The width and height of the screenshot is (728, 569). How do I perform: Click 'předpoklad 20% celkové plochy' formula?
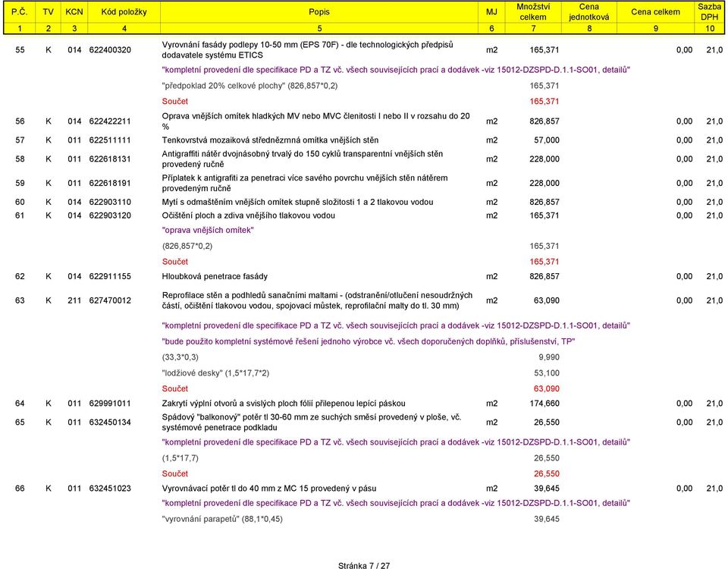(x=249, y=86)
